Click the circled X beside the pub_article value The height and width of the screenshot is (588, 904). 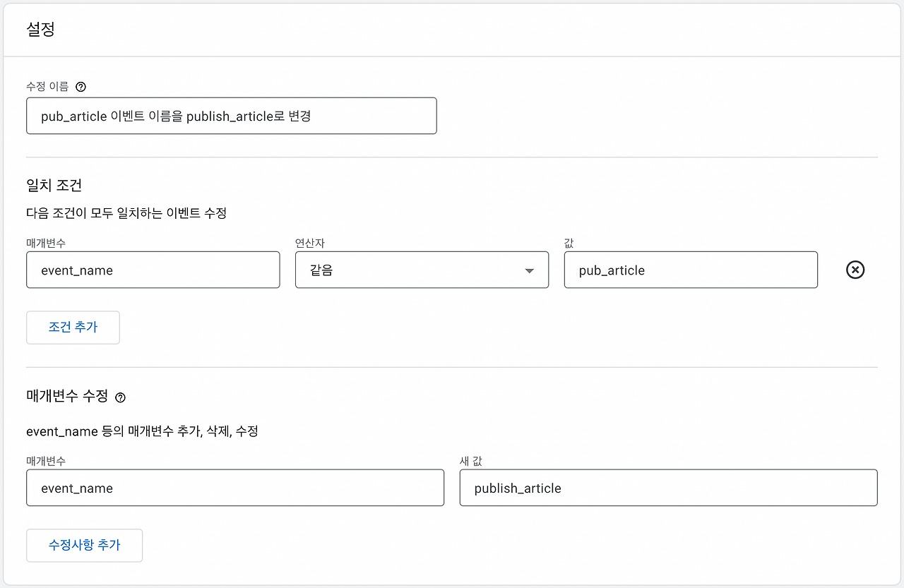click(855, 270)
